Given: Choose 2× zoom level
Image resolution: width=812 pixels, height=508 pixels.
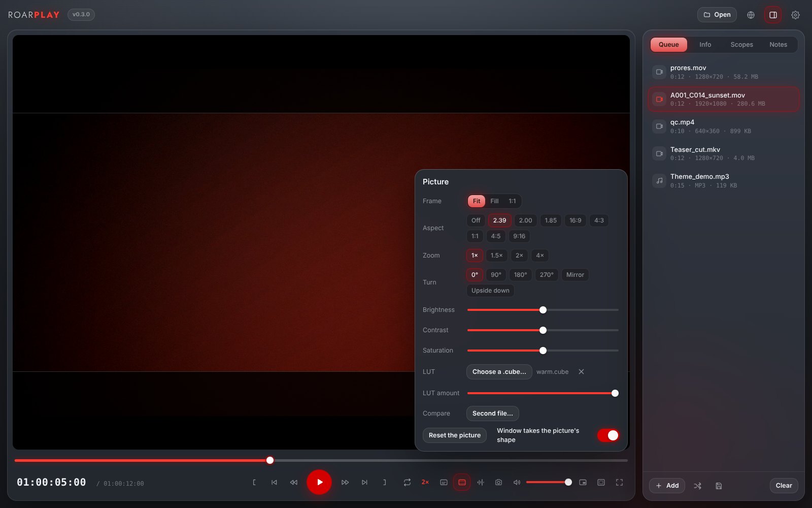Looking at the screenshot, I should [519, 256].
